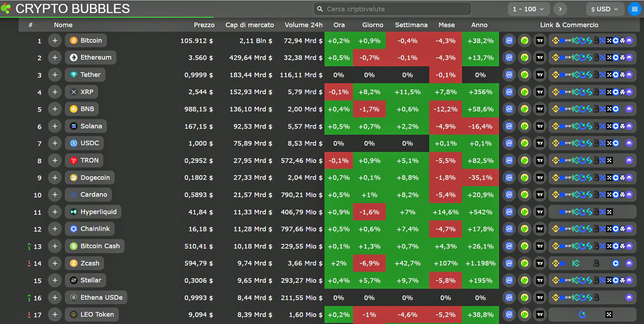Toggle the plus control beside Stellar

pos(54,280)
